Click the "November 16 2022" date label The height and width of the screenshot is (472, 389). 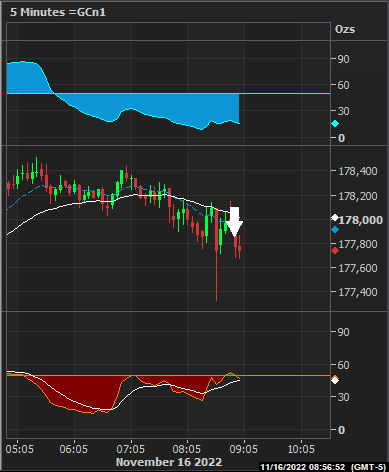tap(169, 462)
